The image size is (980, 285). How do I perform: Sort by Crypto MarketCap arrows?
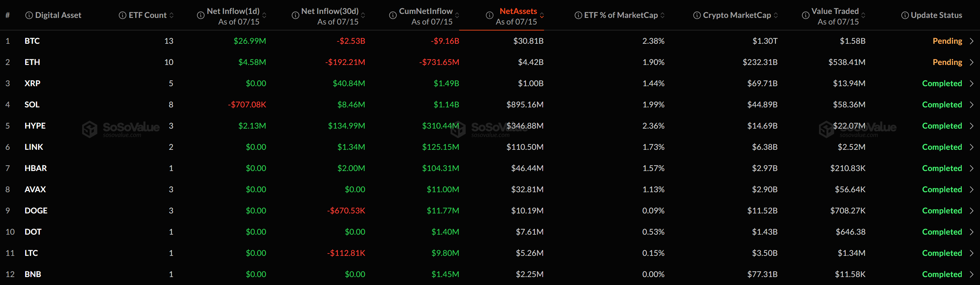(776, 15)
